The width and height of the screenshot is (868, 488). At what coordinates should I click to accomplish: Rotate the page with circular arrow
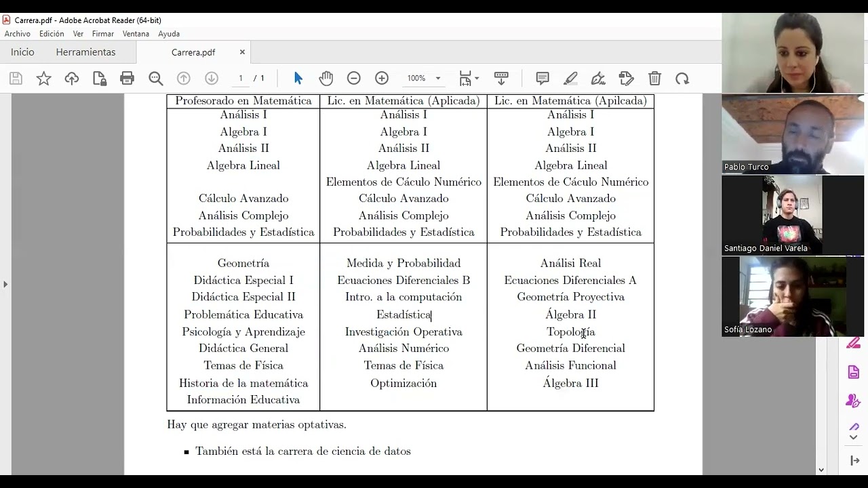pyautogui.click(x=682, y=79)
